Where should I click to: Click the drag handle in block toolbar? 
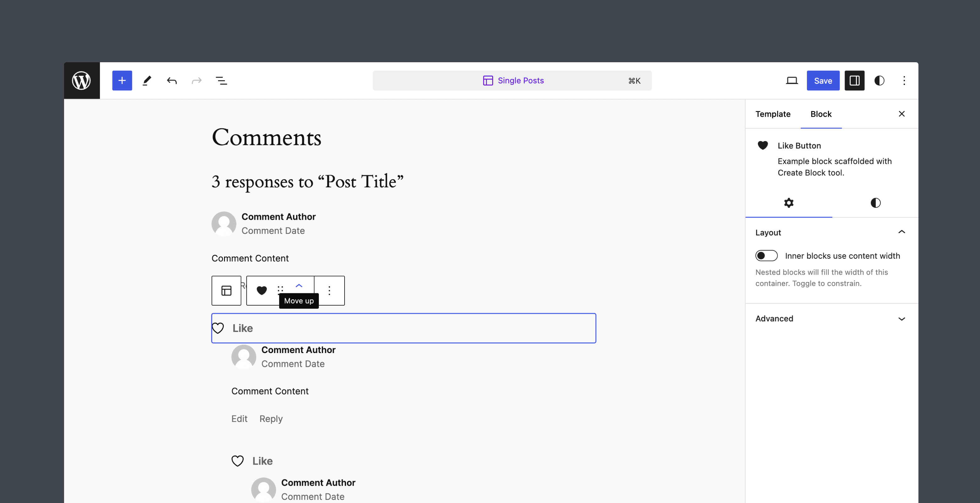click(280, 290)
